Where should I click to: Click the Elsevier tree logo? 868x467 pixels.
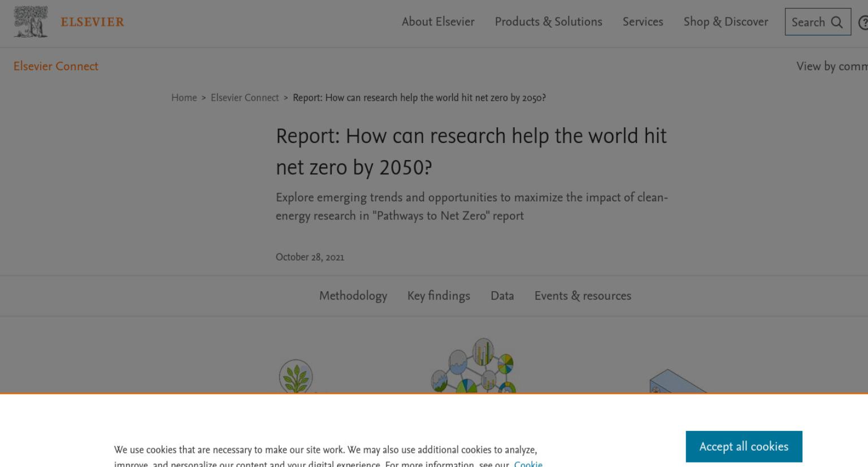tap(31, 21)
